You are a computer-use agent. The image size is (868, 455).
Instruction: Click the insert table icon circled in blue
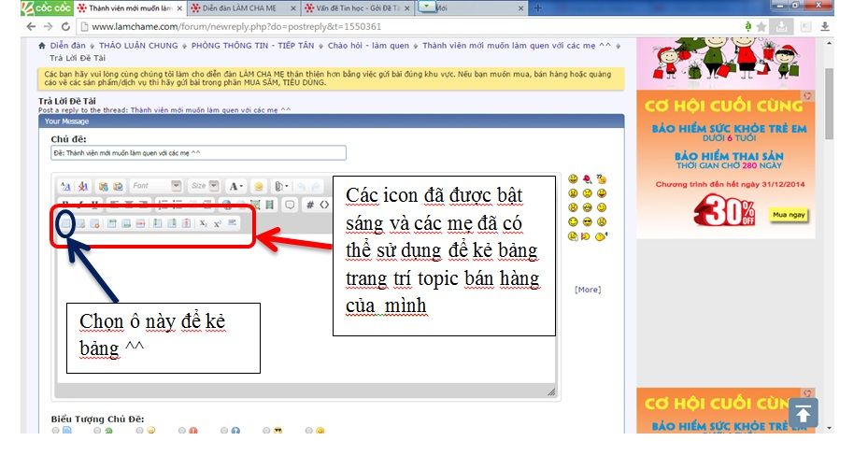[65, 223]
